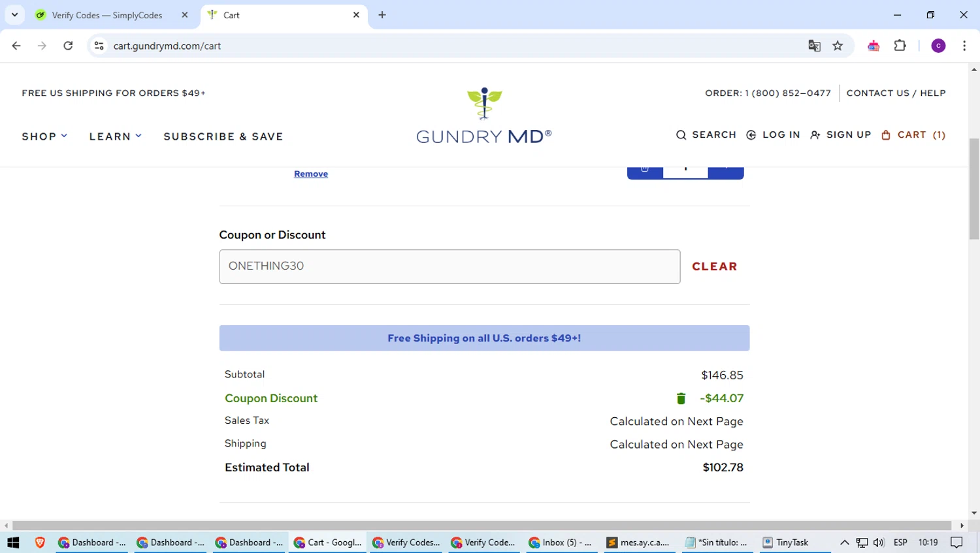The image size is (980, 553).
Task: Expand the LEARN menu
Action: (116, 136)
